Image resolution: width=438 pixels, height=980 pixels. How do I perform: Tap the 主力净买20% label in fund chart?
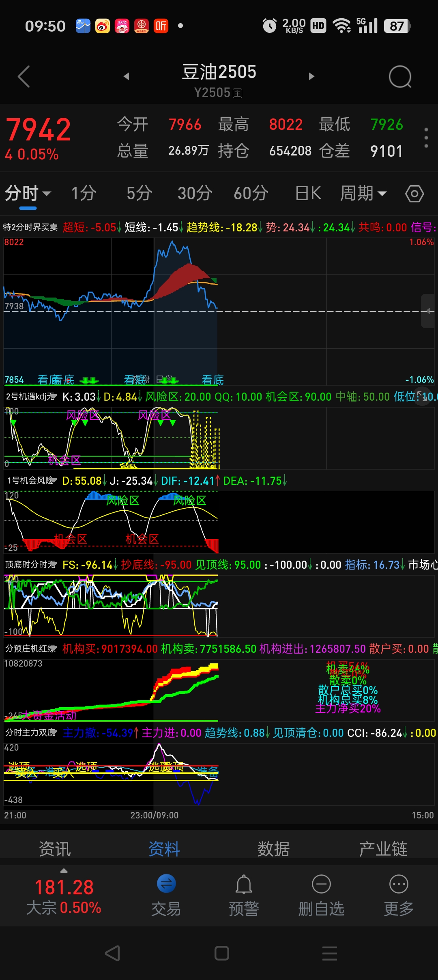[x=348, y=709]
